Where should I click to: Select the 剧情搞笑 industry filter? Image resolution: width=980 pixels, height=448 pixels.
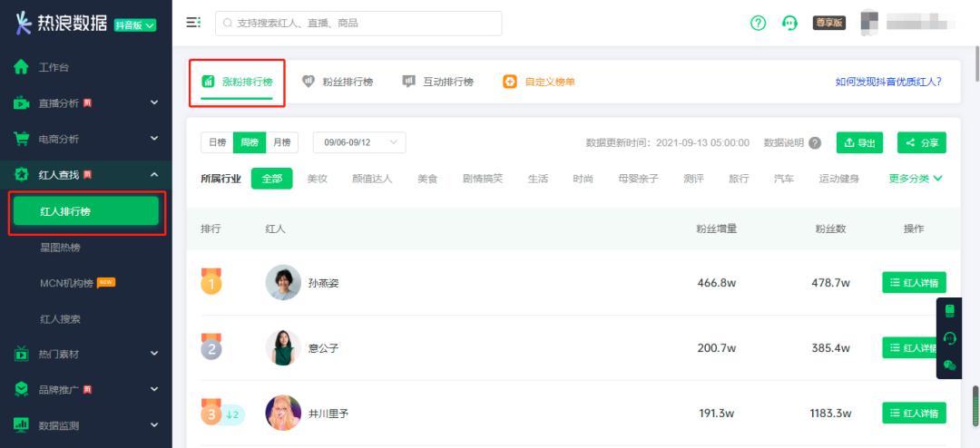[x=483, y=179]
